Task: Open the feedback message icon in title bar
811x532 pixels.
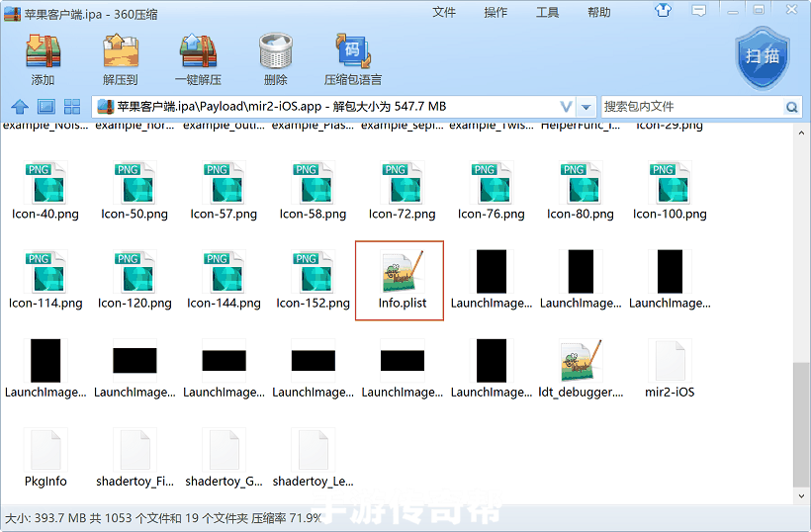Action: (699, 10)
